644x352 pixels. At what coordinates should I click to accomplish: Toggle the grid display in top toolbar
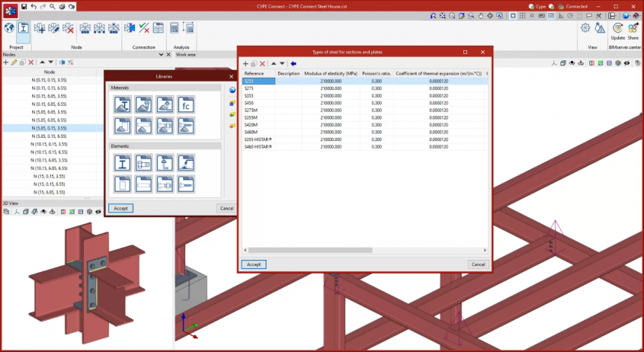[522, 16]
